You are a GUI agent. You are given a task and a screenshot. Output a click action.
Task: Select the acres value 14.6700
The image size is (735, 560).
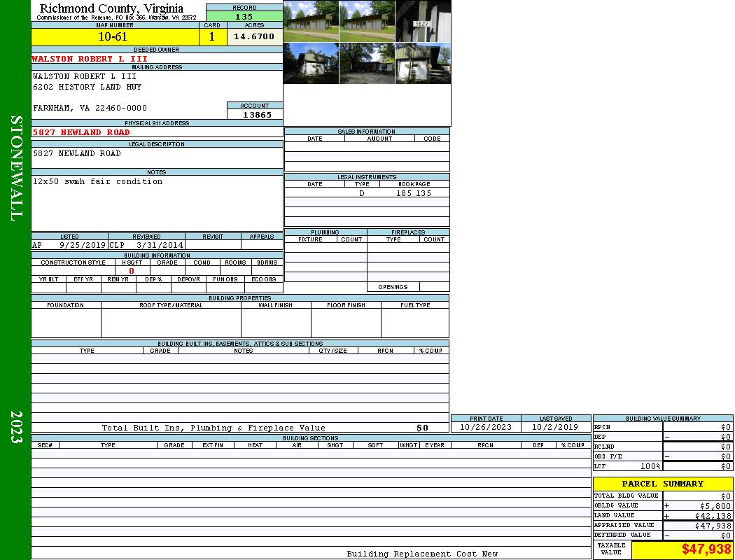pyautogui.click(x=254, y=36)
